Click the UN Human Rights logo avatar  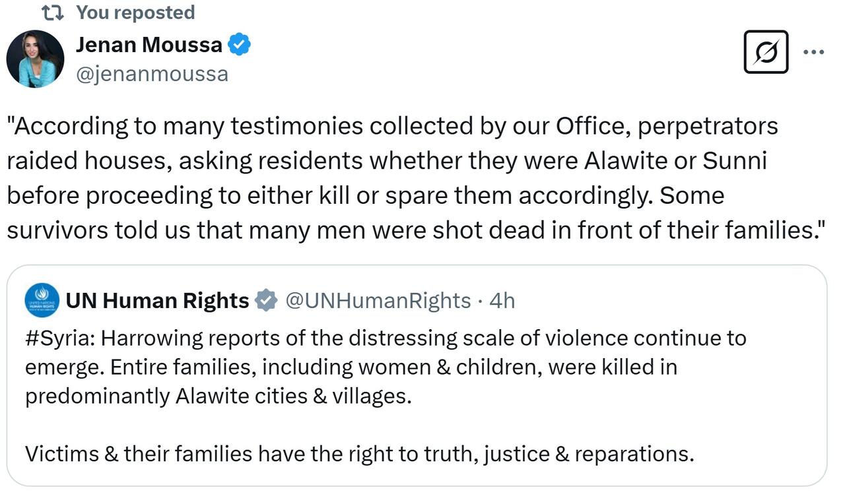coord(42,300)
